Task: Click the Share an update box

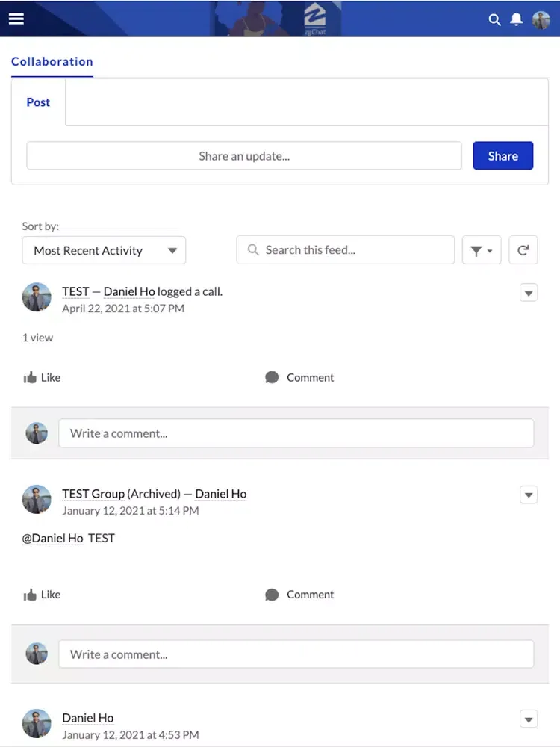Action: pyautogui.click(x=244, y=156)
